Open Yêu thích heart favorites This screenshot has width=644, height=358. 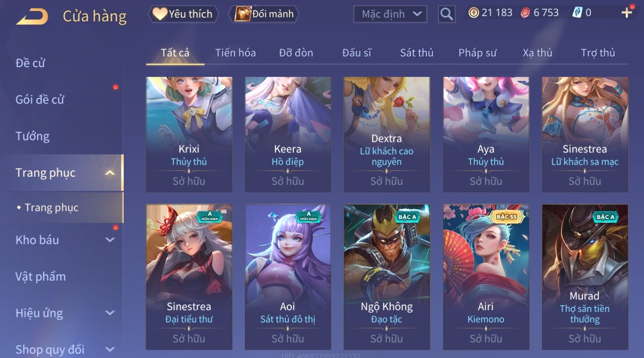tap(184, 14)
